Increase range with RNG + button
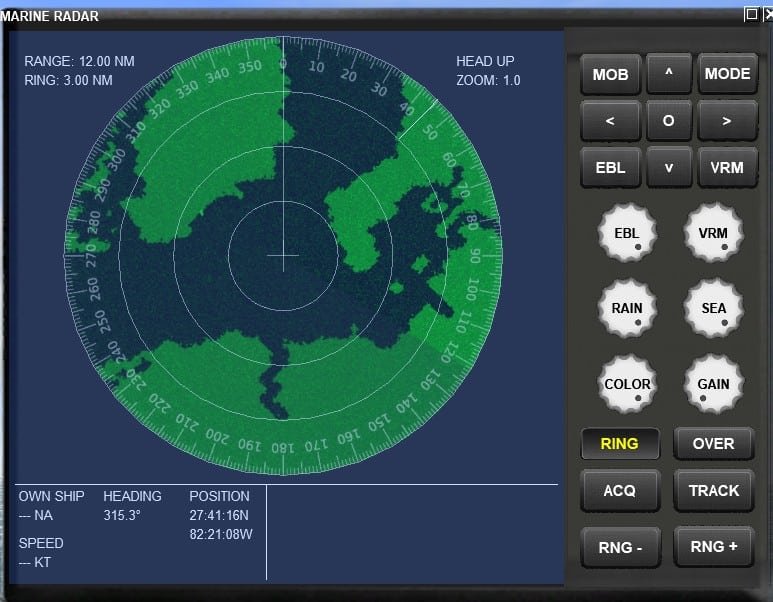 (713, 547)
